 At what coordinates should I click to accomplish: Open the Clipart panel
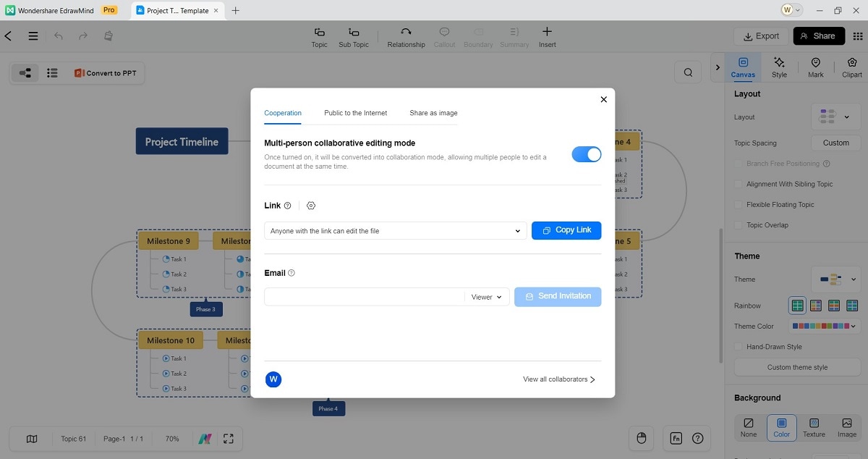851,67
